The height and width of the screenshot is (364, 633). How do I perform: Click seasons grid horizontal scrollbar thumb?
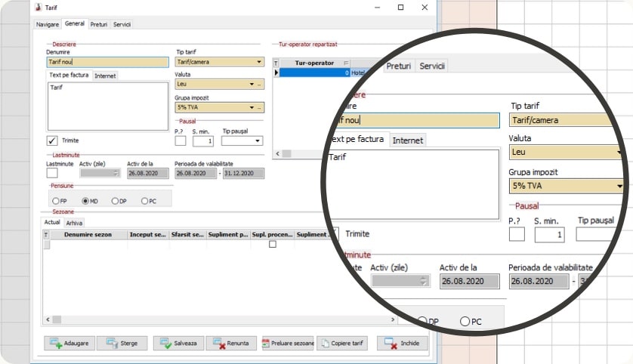[x=57, y=319]
